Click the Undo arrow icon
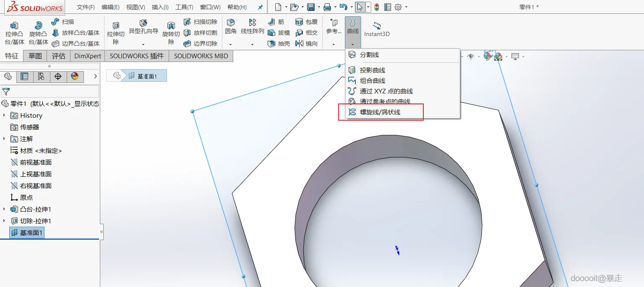644x287 pixels. coord(343,7)
